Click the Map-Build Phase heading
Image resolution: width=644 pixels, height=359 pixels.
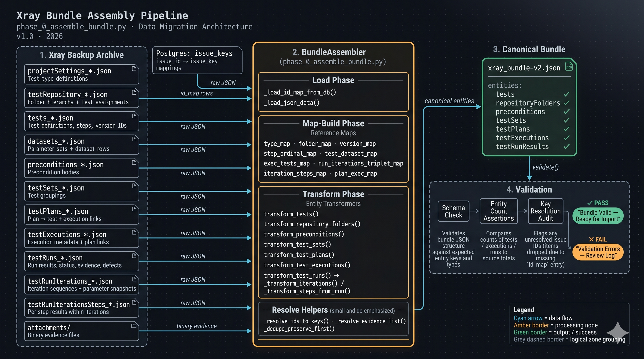(x=333, y=123)
